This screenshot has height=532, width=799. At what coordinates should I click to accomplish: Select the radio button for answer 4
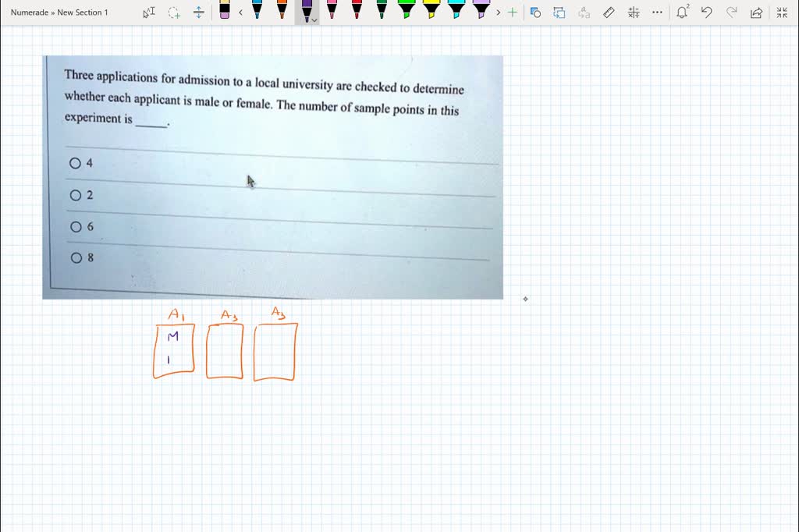(76, 163)
